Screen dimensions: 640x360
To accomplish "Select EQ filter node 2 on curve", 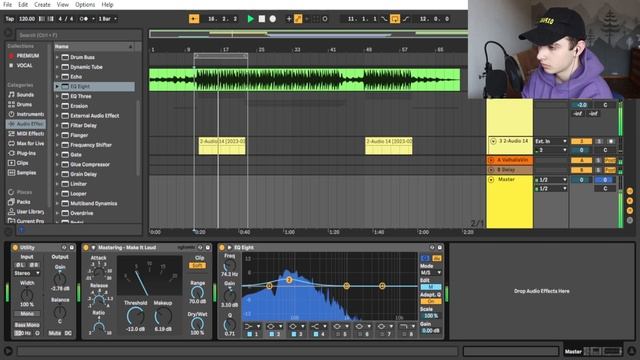I will (x=289, y=280).
